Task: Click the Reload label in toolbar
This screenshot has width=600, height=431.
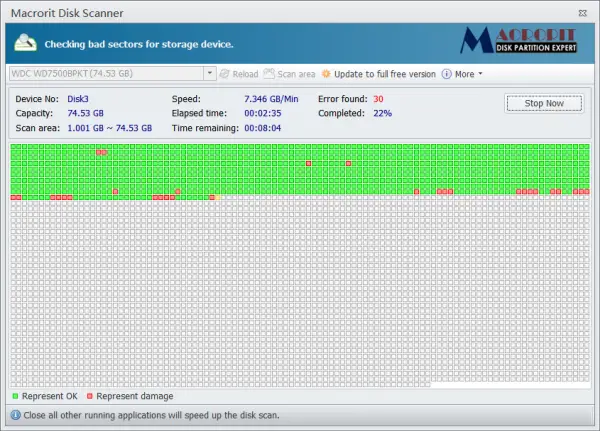Action: pyautogui.click(x=245, y=74)
